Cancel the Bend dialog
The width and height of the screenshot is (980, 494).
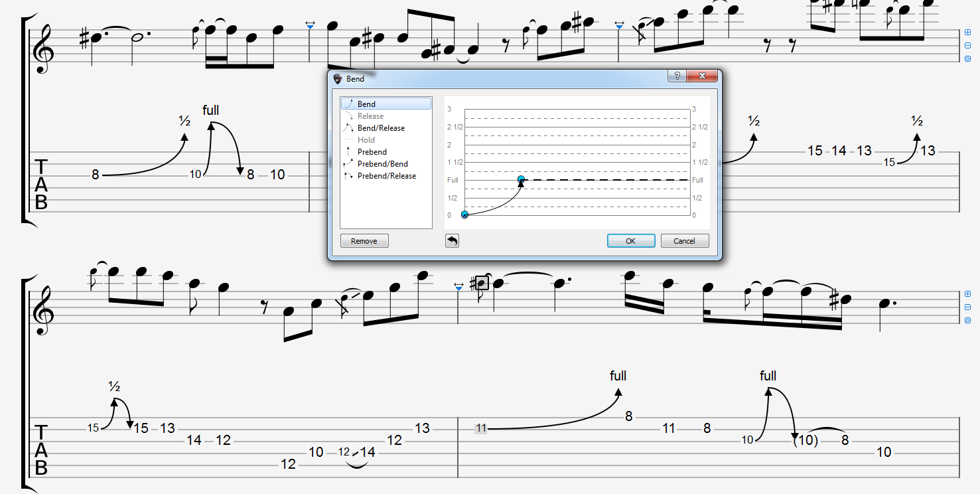coord(685,240)
